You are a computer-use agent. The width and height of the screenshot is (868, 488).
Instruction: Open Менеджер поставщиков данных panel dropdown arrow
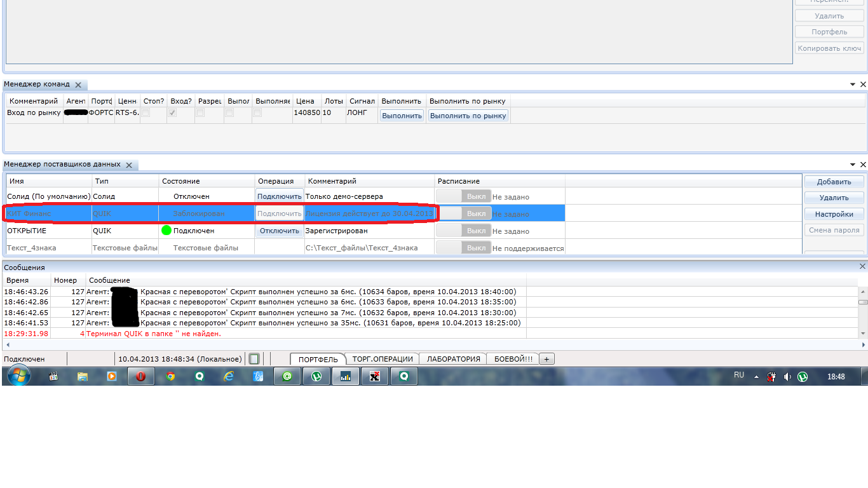(853, 165)
